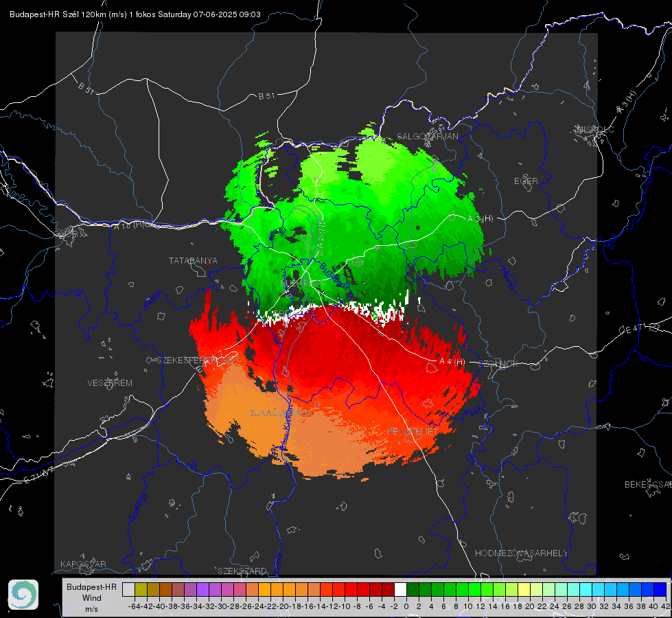
Task: Click the swirl logo icon beside the legend
Action: pos(23,595)
